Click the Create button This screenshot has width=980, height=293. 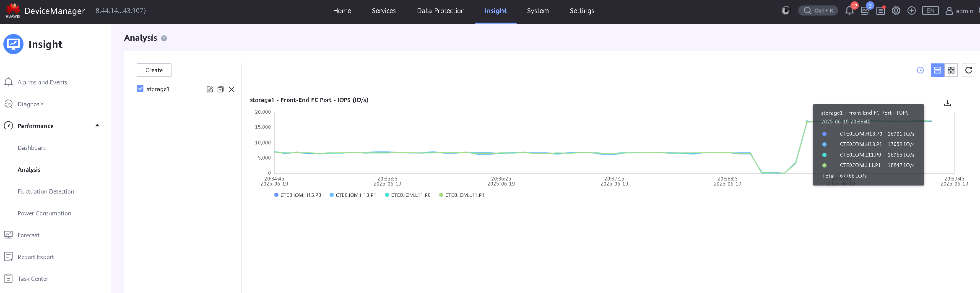[x=154, y=70]
